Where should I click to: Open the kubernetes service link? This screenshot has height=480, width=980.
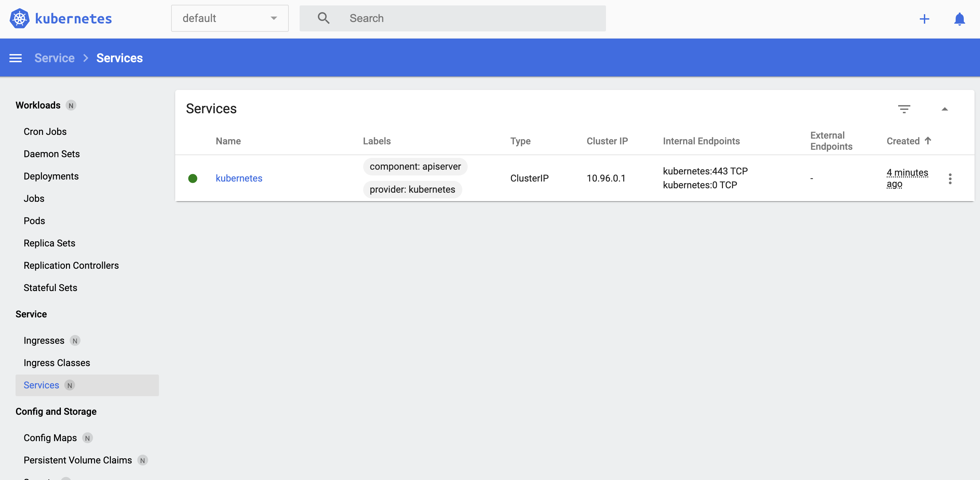(239, 178)
